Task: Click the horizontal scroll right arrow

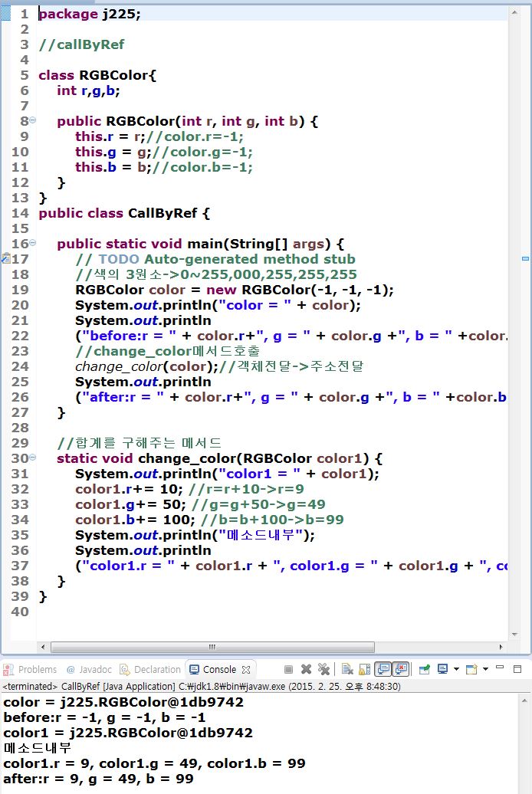Action: 501,647
